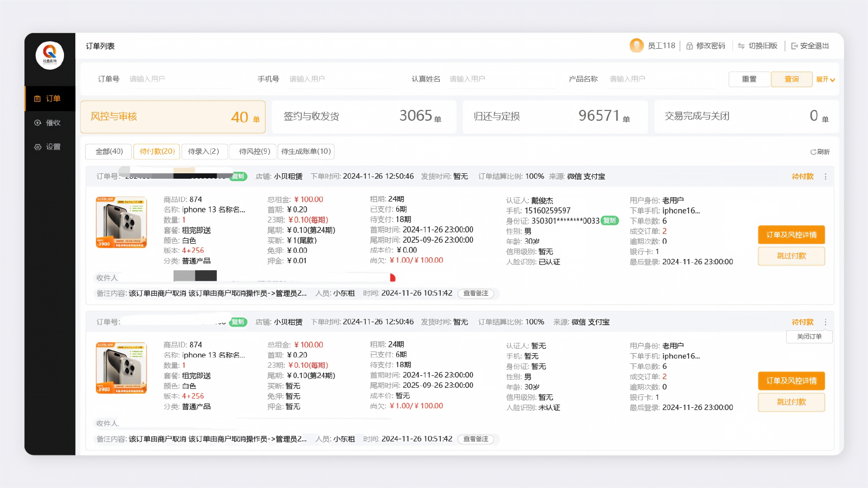Open more options menu on second order
Image resolution: width=868 pixels, height=488 pixels.
click(x=826, y=322)
